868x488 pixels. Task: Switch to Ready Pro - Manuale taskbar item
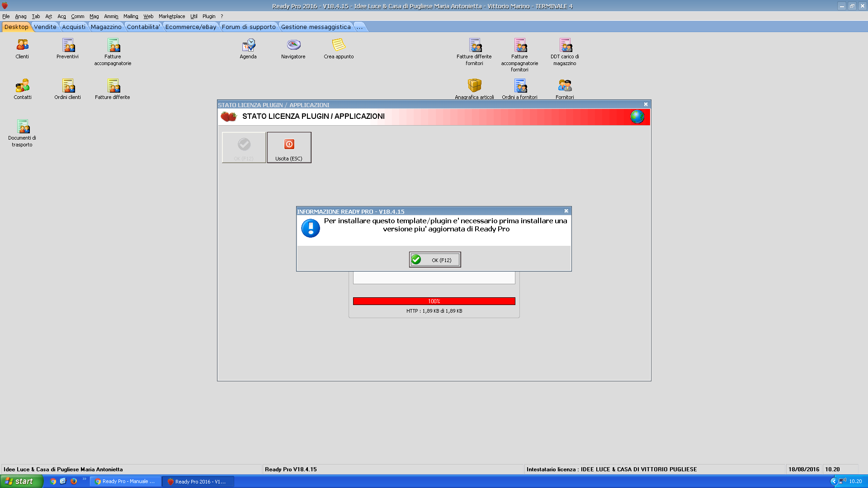point(125,482)
